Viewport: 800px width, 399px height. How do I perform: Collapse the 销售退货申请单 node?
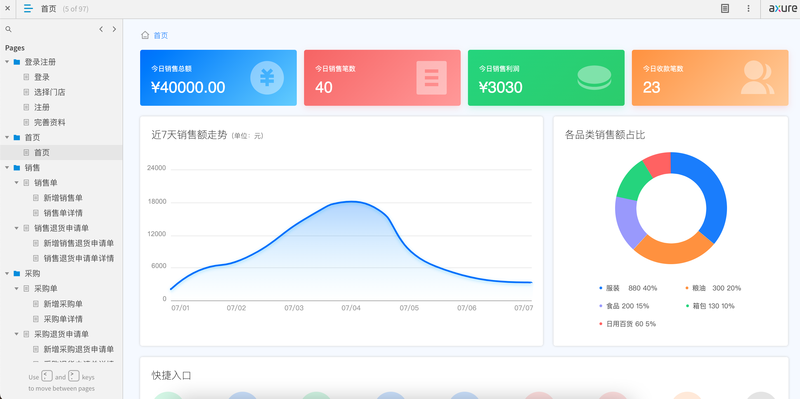click(17, 228)
